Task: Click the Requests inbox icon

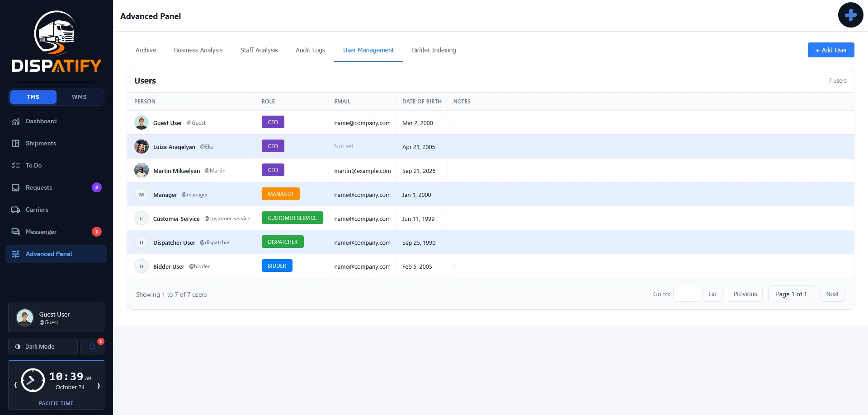Action: (x=16, y=188)
